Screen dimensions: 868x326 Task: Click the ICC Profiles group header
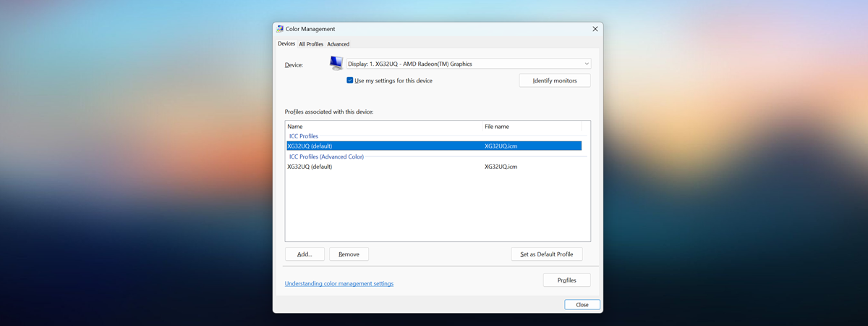pos(304,136)
